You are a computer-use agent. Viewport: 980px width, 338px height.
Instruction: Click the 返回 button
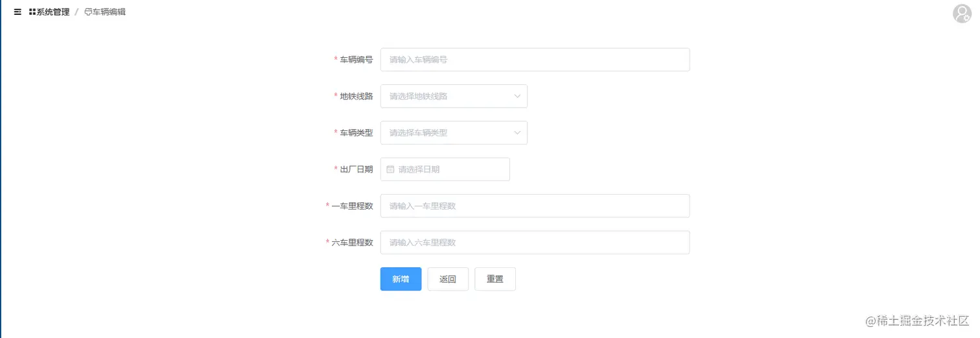click(x=448, y=279)
